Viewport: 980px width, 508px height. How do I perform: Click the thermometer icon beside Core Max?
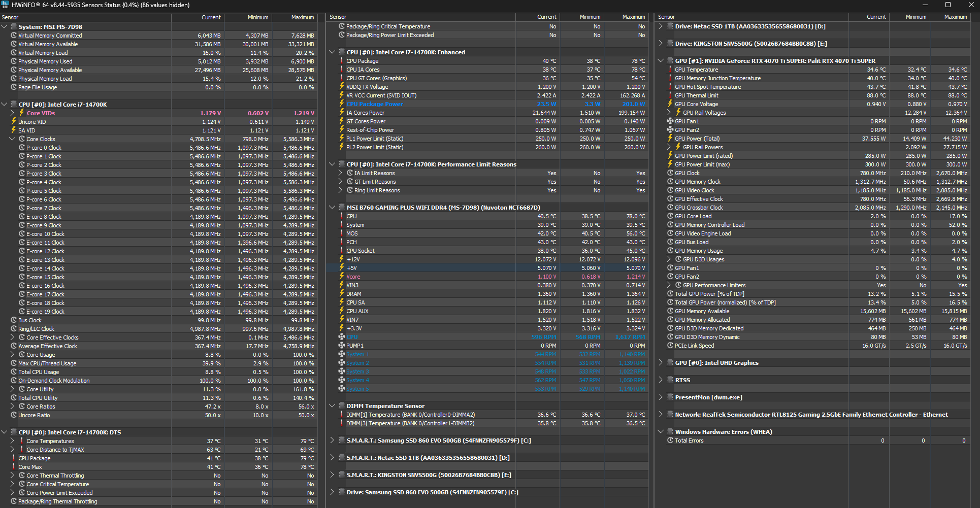(x=14, y=467)
